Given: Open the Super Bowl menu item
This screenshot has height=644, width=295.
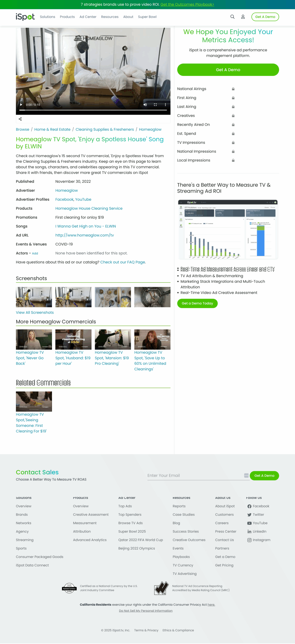Looking at the screenshot, I should point(147,17).
